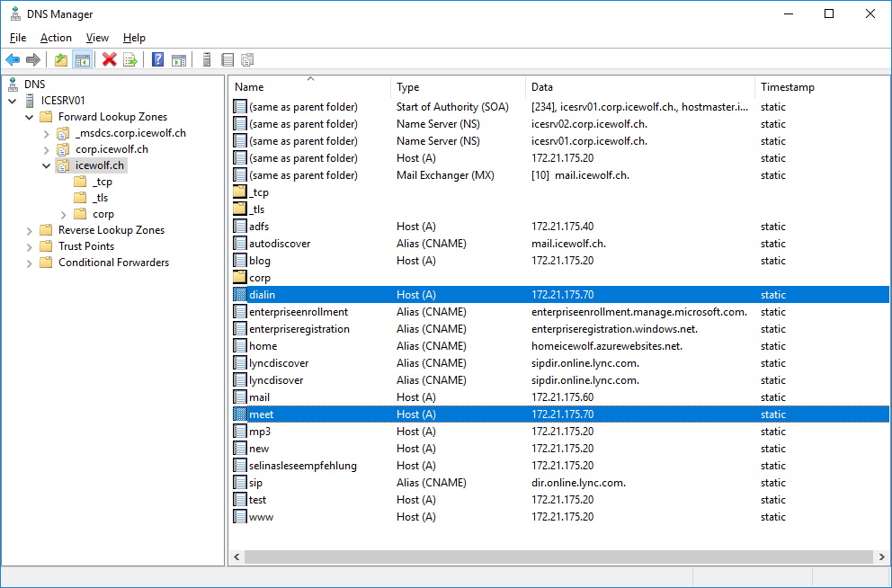
Task: Expand the Trust Points node
Action: pos(30,247)
